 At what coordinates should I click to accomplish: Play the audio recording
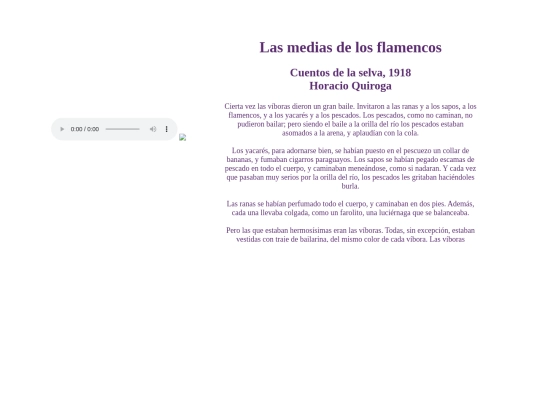pos(62,129)
